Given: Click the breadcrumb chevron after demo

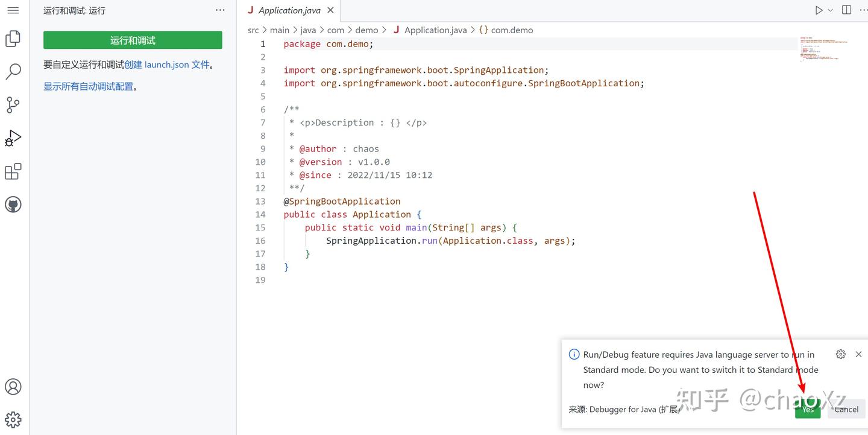Looking at the screenshot, I should [385, 30].
